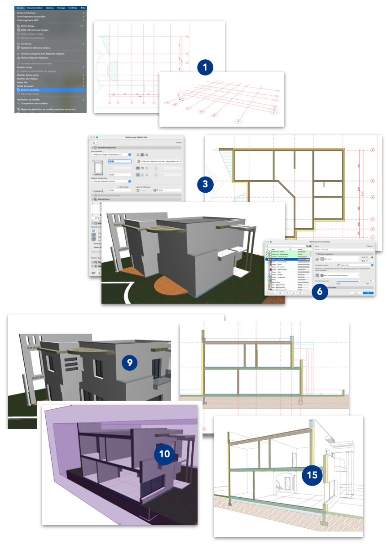Click the Annuler button in materials dialog
The height and width of the screenshot is (544, 392).
(356, 292)
